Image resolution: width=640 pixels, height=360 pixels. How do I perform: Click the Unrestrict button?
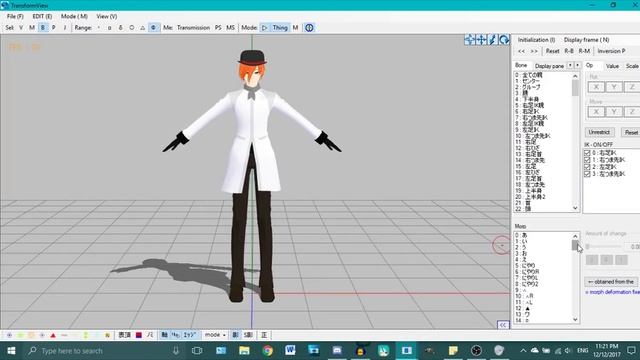(599, 132)
